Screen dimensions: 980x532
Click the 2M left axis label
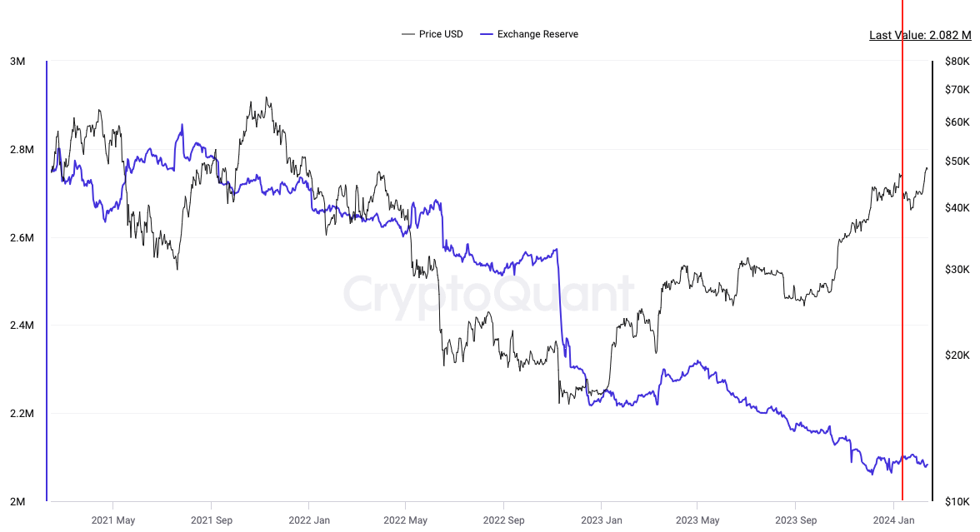click(17, 502)
